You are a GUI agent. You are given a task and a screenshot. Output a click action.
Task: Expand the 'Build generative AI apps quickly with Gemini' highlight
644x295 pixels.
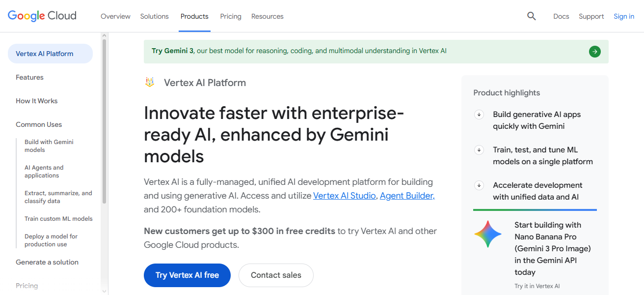pyautogui.click(x=537, y=120)
